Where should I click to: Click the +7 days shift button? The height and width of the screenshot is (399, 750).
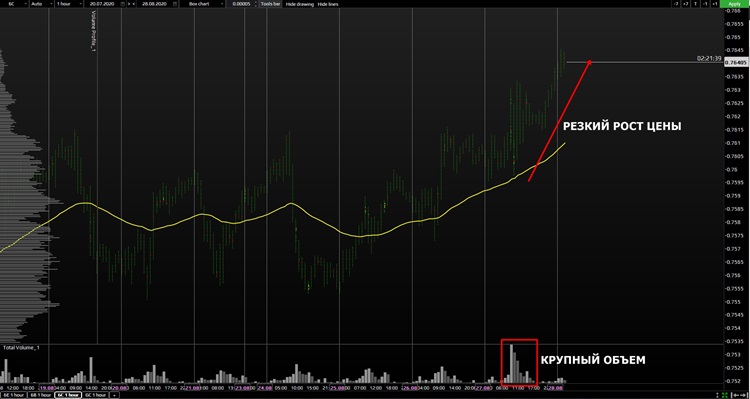pos(685,3)
